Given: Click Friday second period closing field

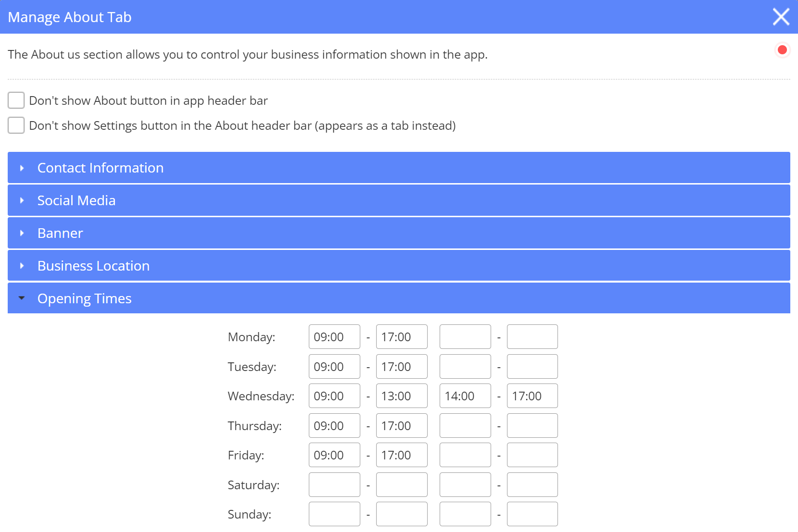Looking at the screenshot, I should pos(532,455).
